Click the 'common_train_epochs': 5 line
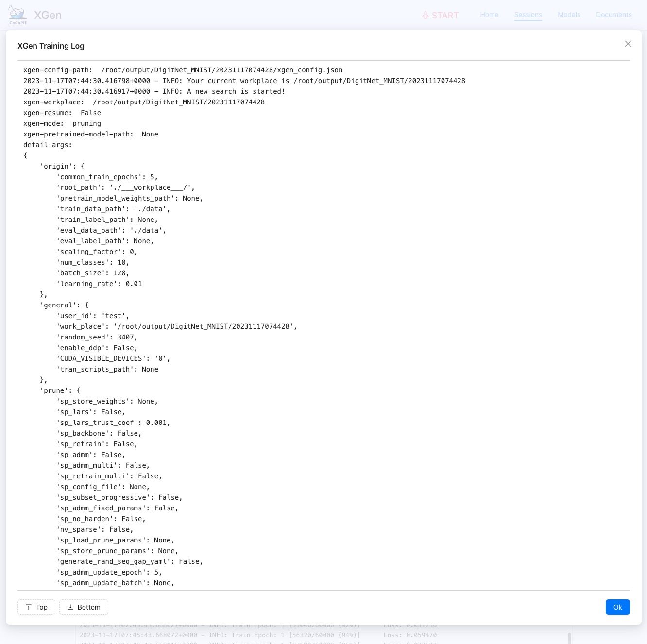The height and width of the screenshot is (644, 647). click(107, 177)
